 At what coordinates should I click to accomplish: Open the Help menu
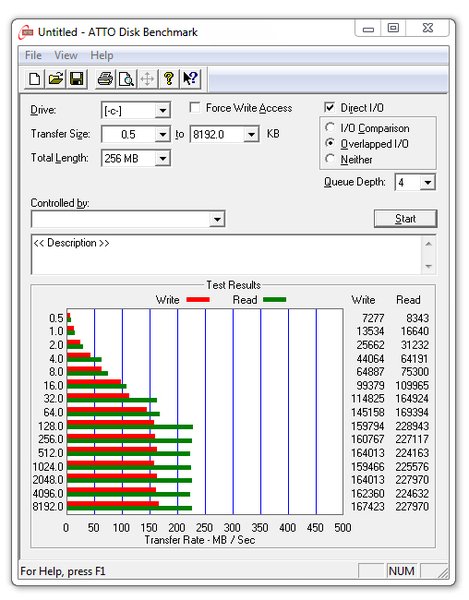(x=102, y=55)
